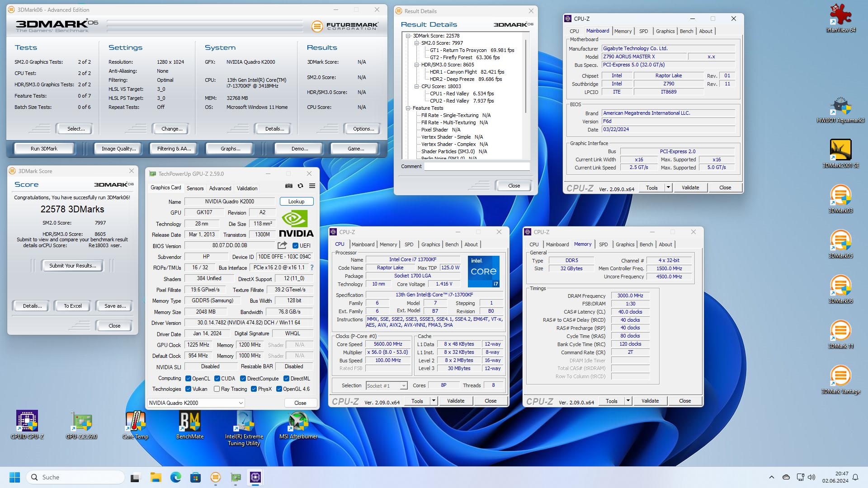Image resolution: width=868 pixels, height=488 pixels.
Task: Click Lookup button in GPU-Z
Action: (296, 202)
